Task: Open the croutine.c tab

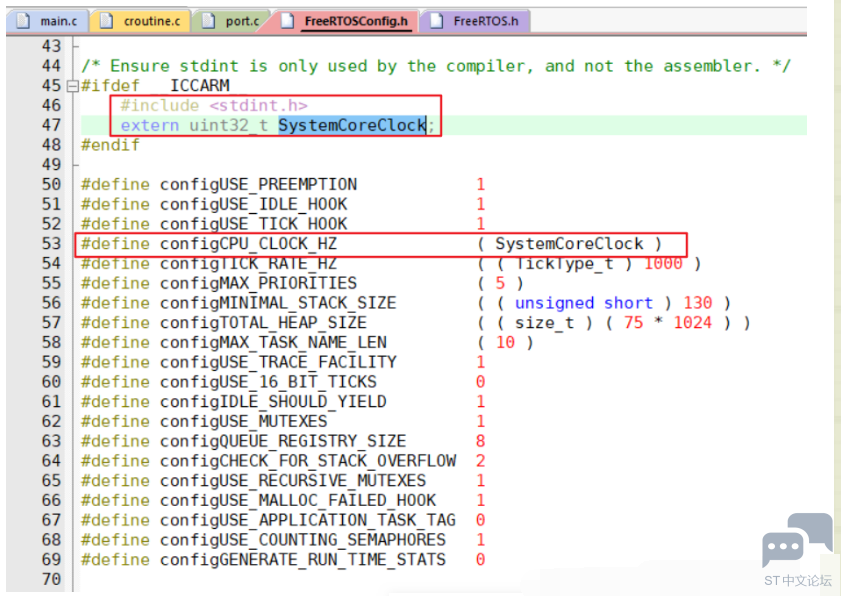Action: pos(141,21)
